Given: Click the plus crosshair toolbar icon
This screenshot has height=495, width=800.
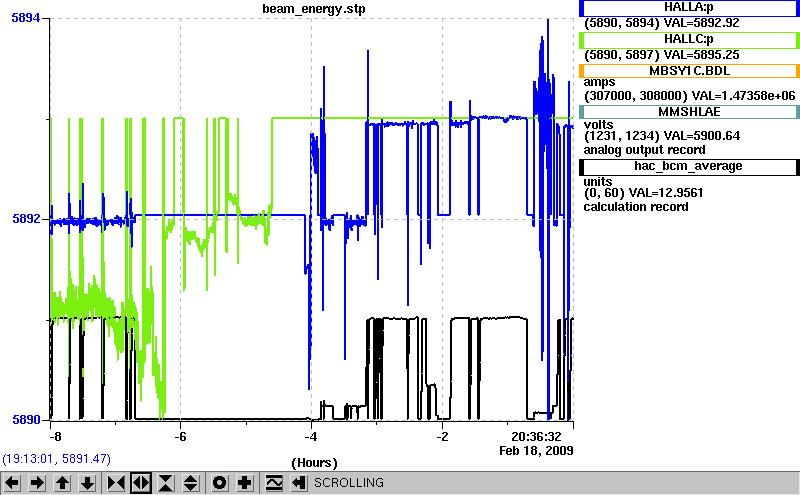Looking at the screenshot, I should pos(245,483).
